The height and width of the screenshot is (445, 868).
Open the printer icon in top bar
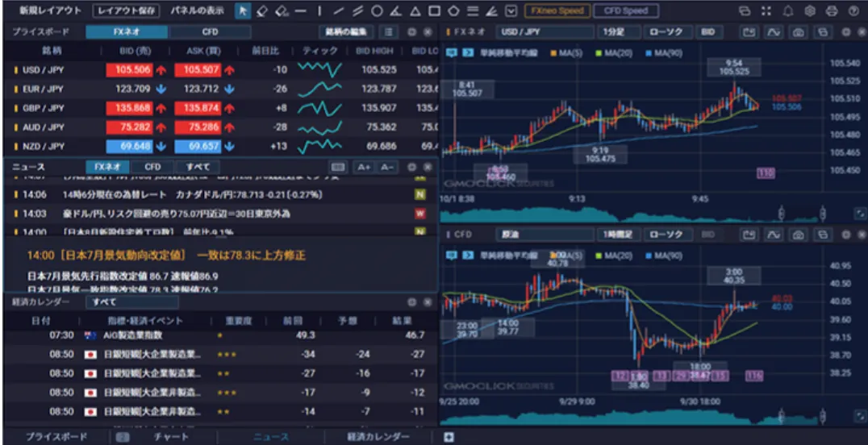[x=831, y=11]
